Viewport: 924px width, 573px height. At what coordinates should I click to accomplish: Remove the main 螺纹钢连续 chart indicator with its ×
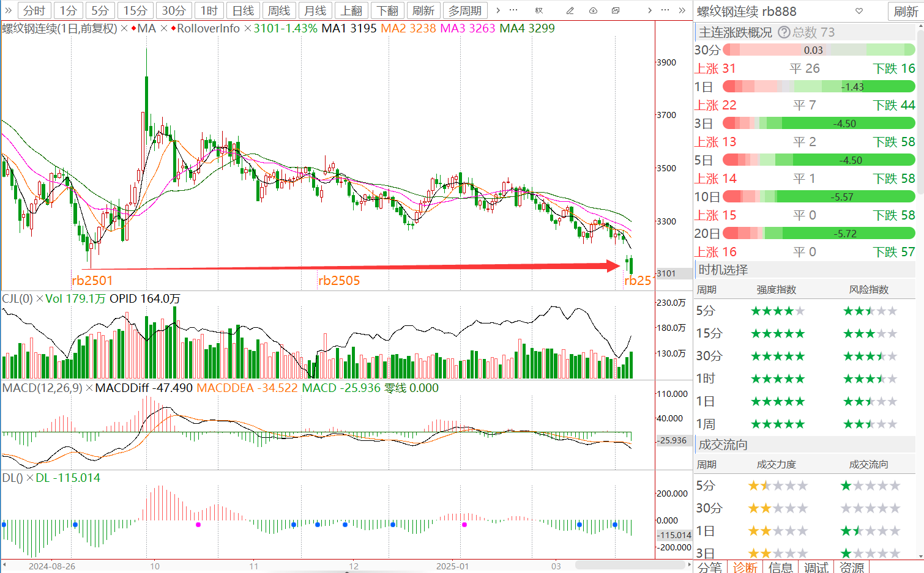[x=124, y=28]
